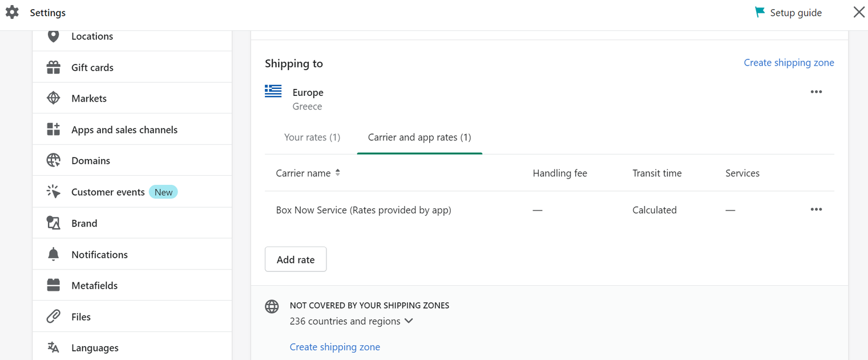Click the Brand icon in sidebar
The height and width of the screenshot is (360, 868).
[53, 223]
